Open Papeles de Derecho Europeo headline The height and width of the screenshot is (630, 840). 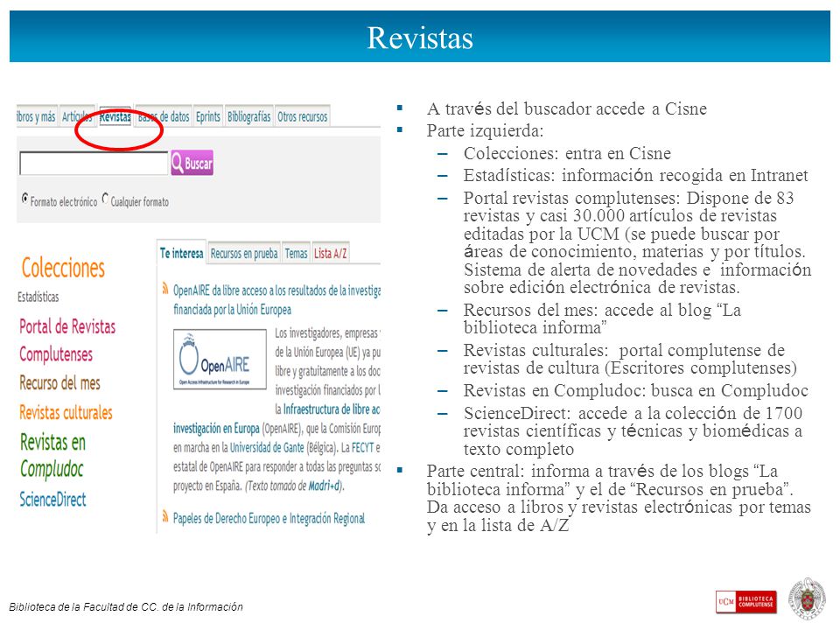[269, 519]
